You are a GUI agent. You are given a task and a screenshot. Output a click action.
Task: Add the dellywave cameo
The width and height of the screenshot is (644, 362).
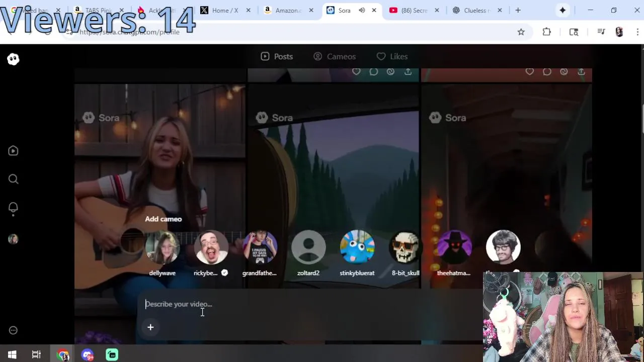162,253
